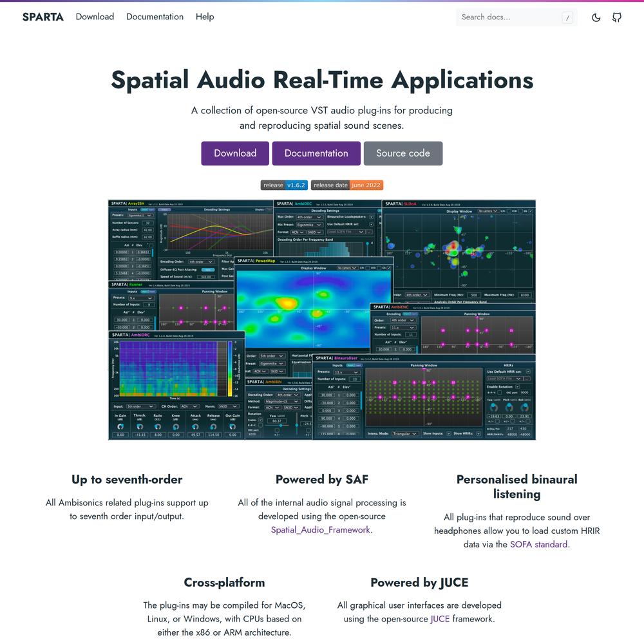Open the grey Source code button
This screenshot has width=644, height=644.
click(x=403, y=153)
